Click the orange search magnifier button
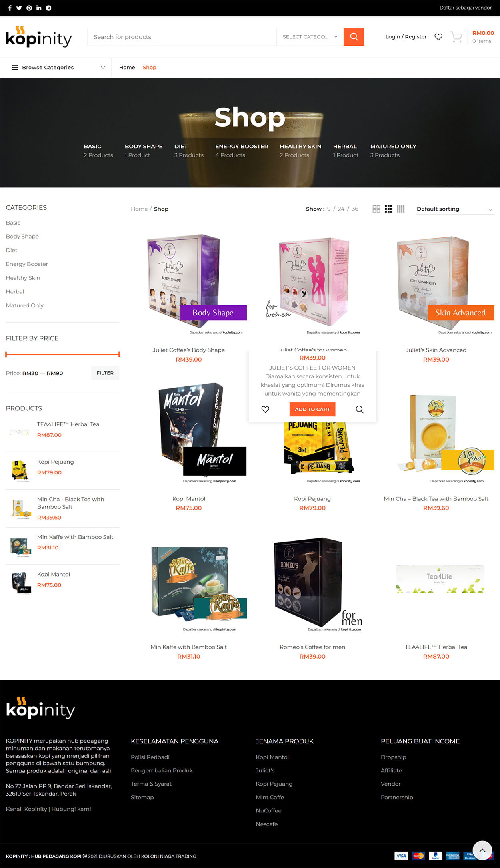Image resolution: width=500 pixels, height=868 pixels. pyautogui.click(x=354, y=37)
